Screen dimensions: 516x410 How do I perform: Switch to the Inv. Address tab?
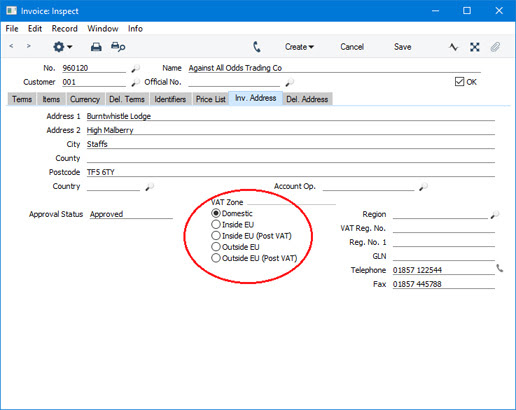pyautogui.click(x=255, y=98)
